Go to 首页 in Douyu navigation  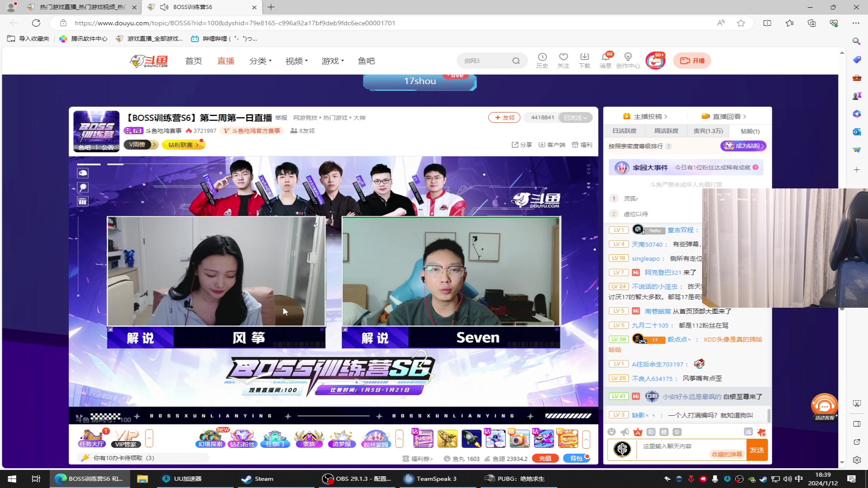[193, 61]
